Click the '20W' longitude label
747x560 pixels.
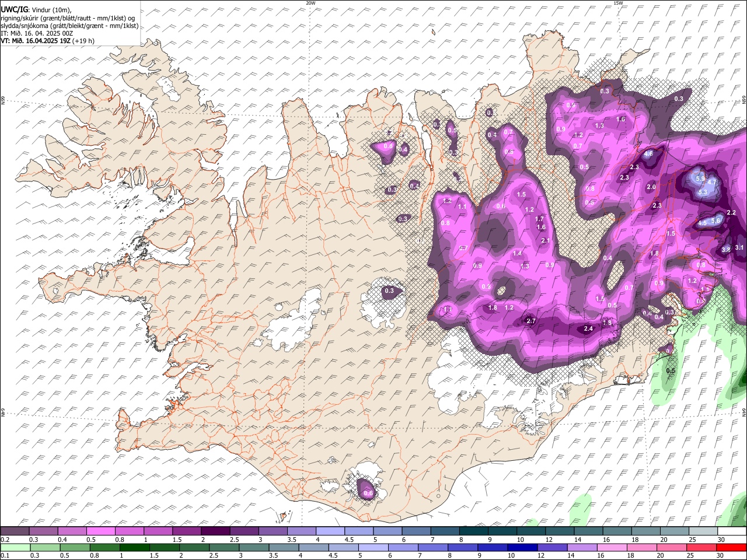point(310,3)
